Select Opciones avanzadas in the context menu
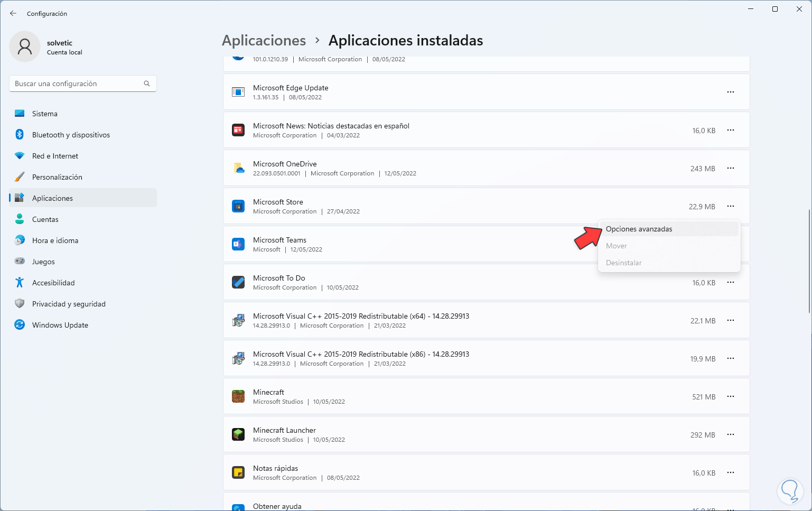 click(639, 229)
